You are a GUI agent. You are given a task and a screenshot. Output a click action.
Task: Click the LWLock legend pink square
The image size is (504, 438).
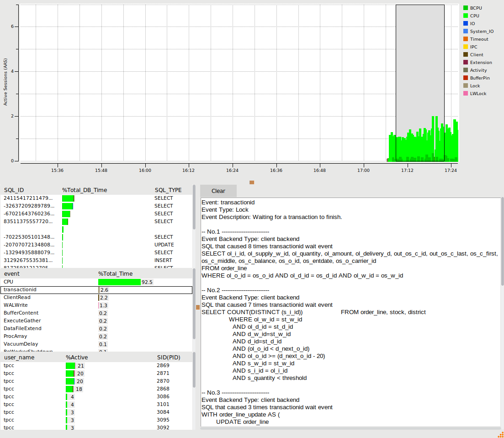click(x=466, y=94)
